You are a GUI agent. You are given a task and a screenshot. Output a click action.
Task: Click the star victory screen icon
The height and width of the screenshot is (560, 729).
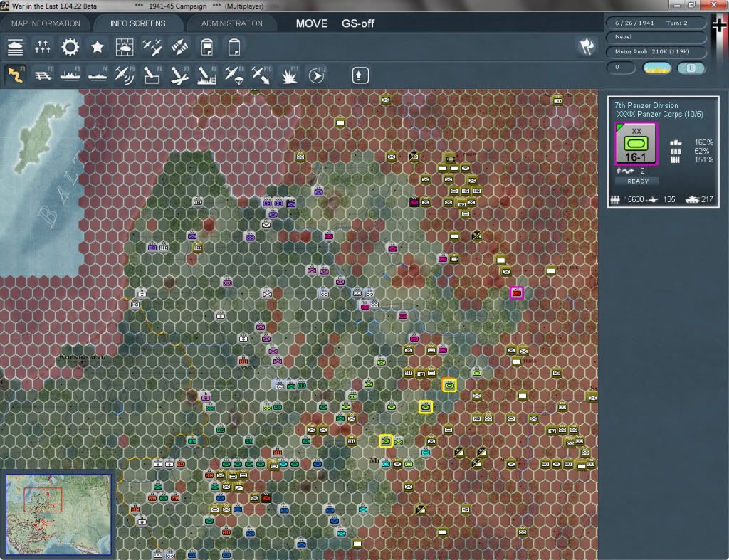click(x=97, y=48)
